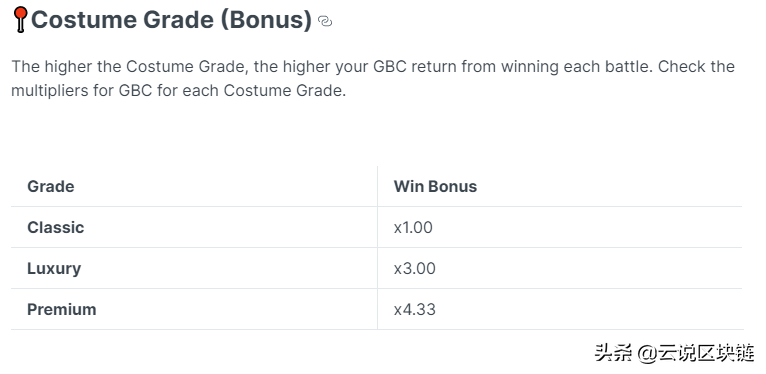The width and height of the screenshot is (766, 374).
Task: Click the red pushpin emoji icon
Action: tap(20, 20)
